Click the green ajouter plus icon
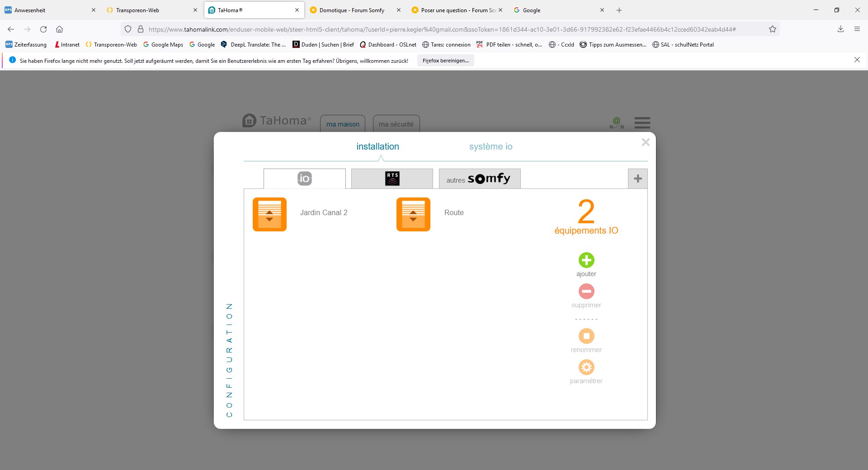 (586, 260)
